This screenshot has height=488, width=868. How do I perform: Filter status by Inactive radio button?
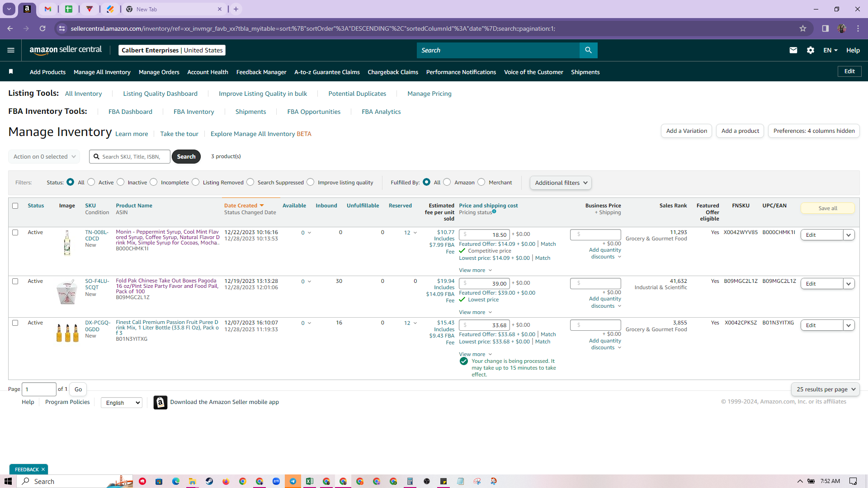(120, 182)
